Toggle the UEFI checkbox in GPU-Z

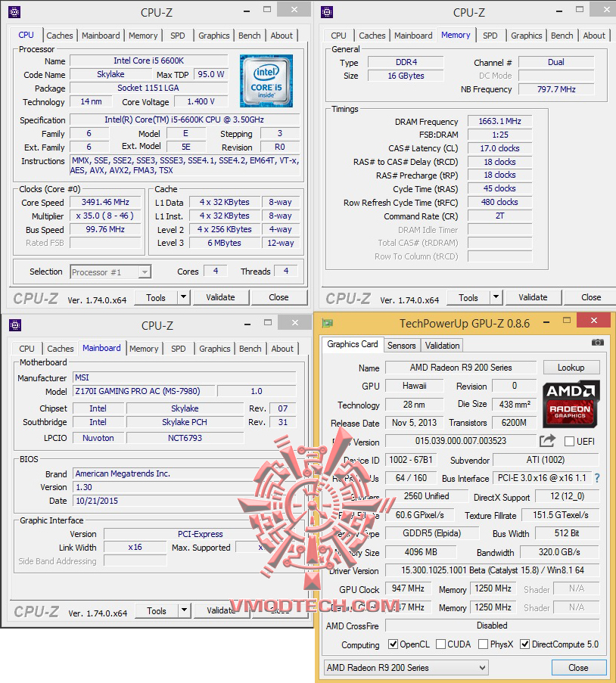tap(569, 441)
